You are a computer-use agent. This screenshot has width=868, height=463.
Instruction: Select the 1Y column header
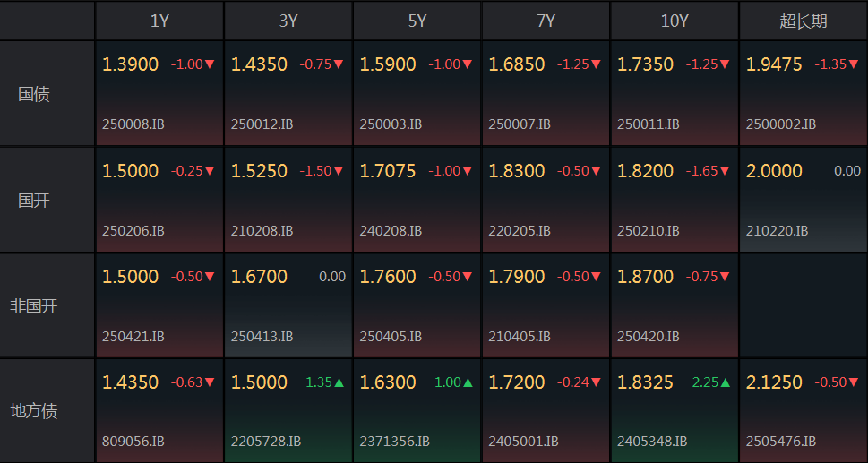click(159, 21)
